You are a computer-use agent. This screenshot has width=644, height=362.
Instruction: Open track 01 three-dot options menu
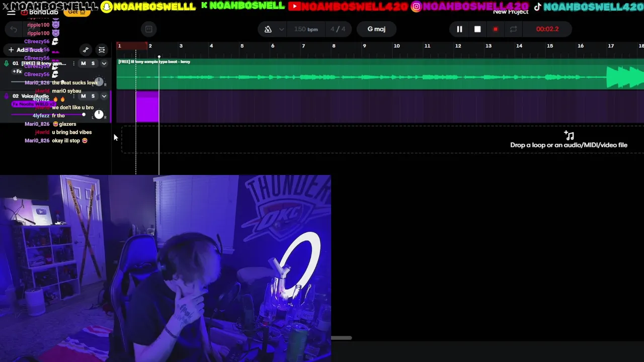click(74, 63)
